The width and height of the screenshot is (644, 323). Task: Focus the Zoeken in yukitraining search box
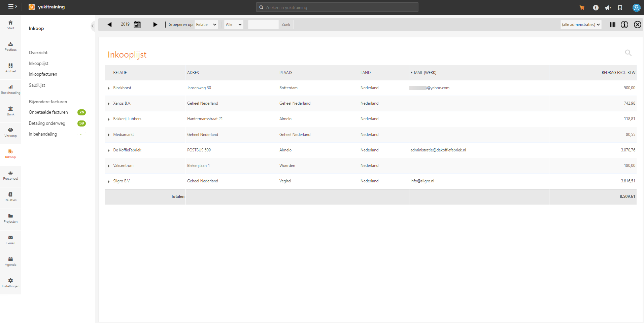point(337,7)
